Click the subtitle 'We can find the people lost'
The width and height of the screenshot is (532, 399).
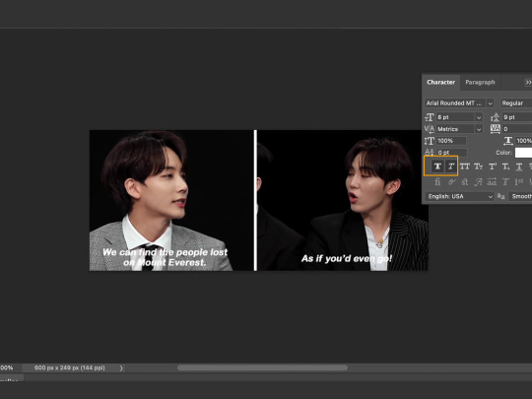coord(165,252)
